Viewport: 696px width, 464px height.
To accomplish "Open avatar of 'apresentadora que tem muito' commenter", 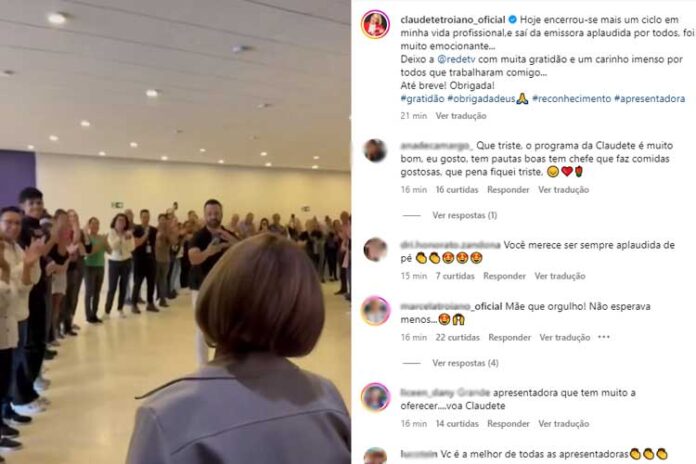I will click(375, 397).
